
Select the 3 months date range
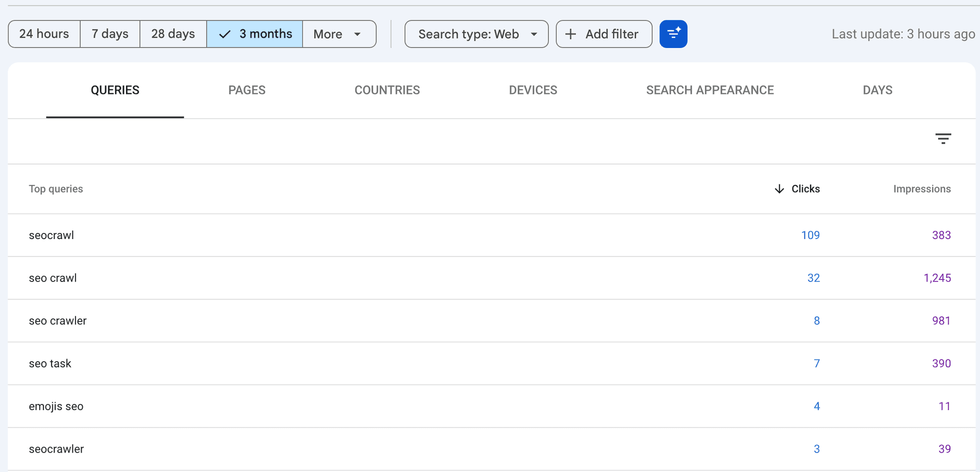coord(255,34)
